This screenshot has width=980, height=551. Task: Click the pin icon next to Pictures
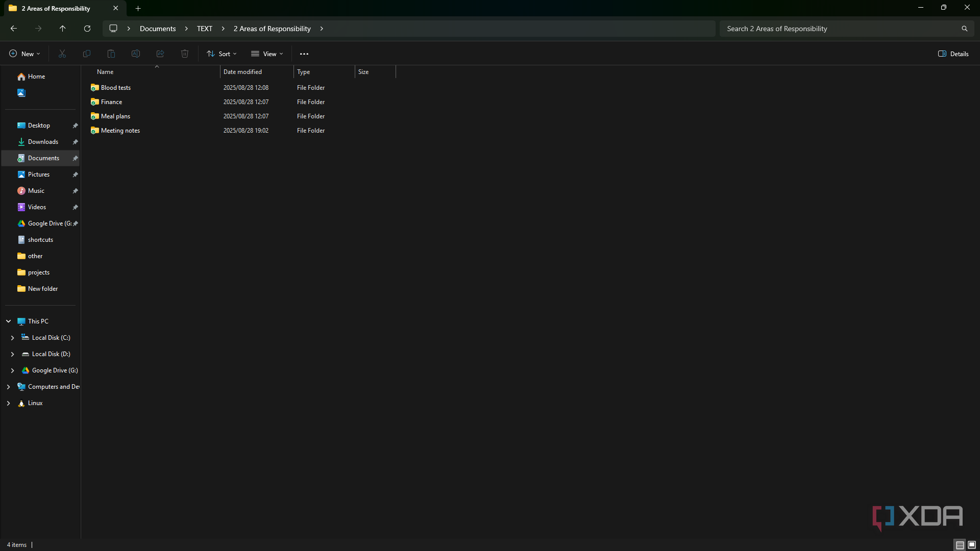[x=76, y=174]
